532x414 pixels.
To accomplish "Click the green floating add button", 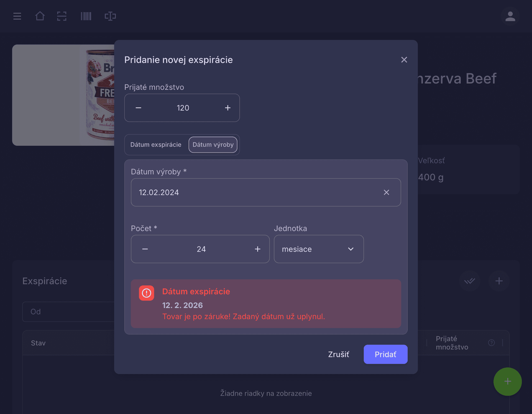I will [x=507, y=382].
